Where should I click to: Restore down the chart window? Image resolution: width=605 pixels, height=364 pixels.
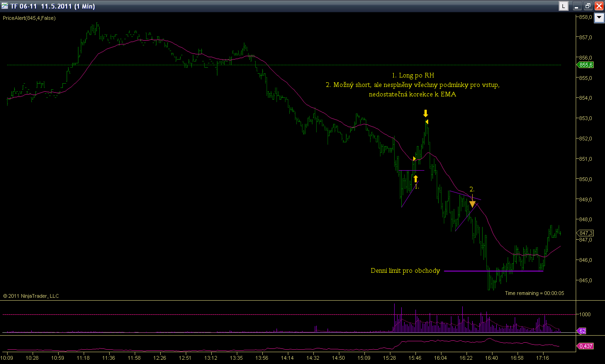pyautogui.click(x=588, y=6)
